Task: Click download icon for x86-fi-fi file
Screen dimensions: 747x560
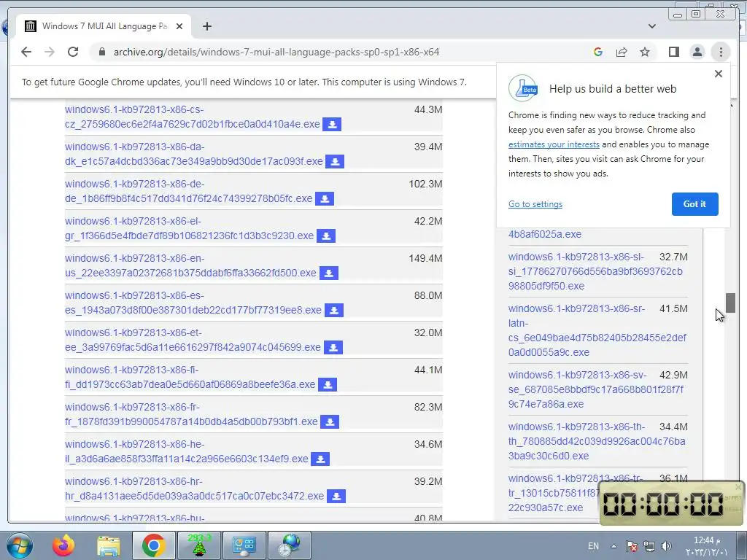Action: point(328,384)
